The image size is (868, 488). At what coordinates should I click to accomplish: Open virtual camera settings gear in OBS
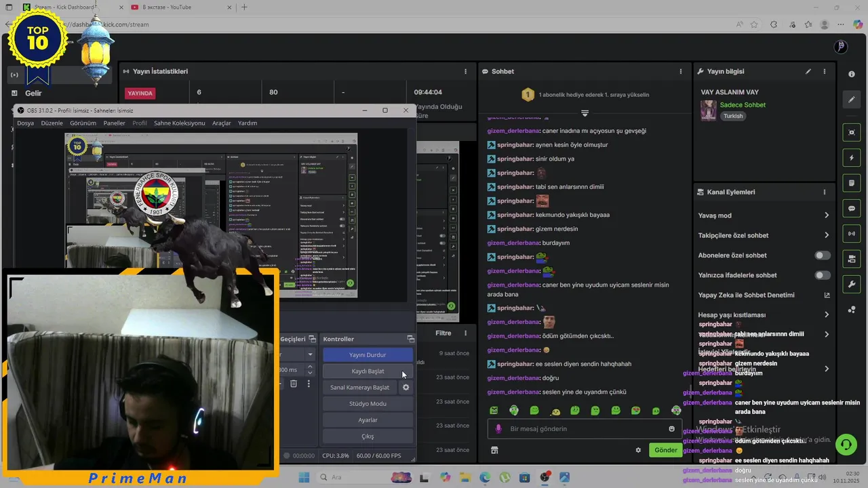[406, 387]
